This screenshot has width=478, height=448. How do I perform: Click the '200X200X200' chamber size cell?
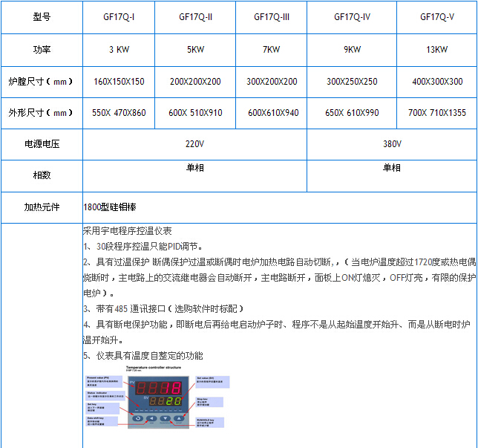pyautogui.click(x=195, y=82)
